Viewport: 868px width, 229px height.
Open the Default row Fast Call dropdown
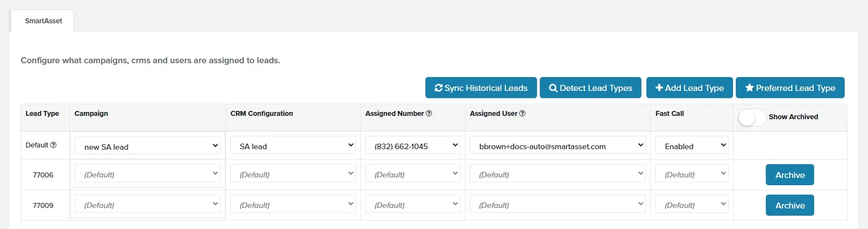pyautogui.click(x=692, y=145)
